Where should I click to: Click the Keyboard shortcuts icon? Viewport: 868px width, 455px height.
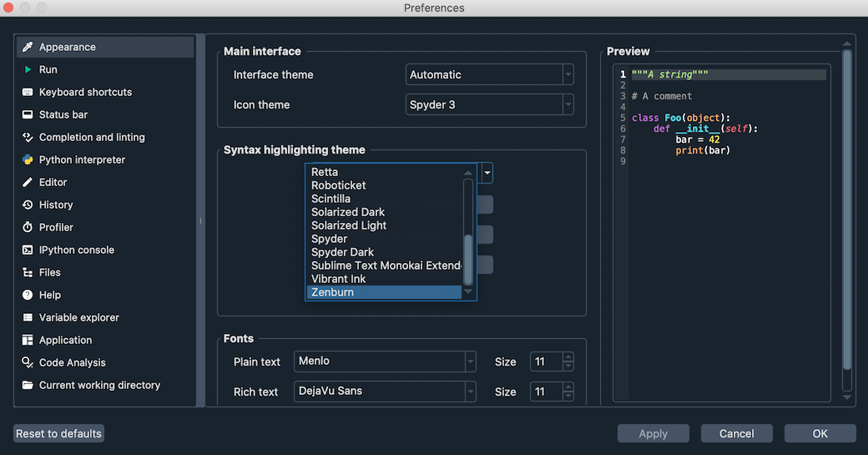pyautogui.click(x=28, y=93)
